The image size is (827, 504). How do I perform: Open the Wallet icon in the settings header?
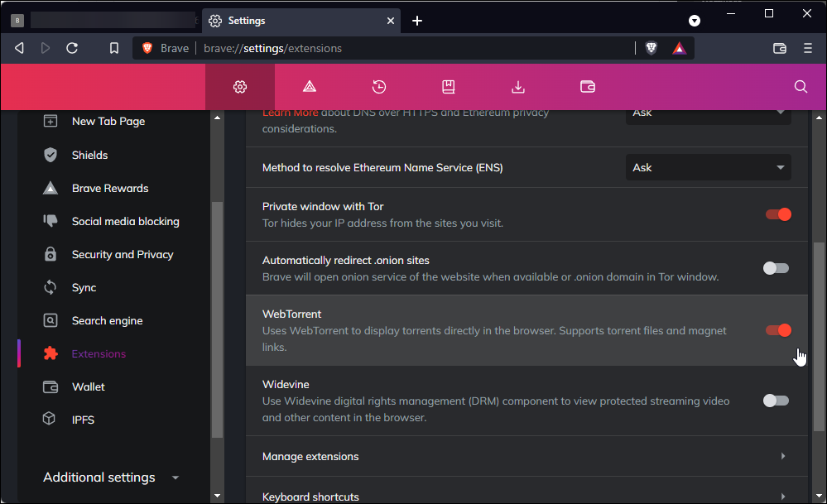pos(587,86)
